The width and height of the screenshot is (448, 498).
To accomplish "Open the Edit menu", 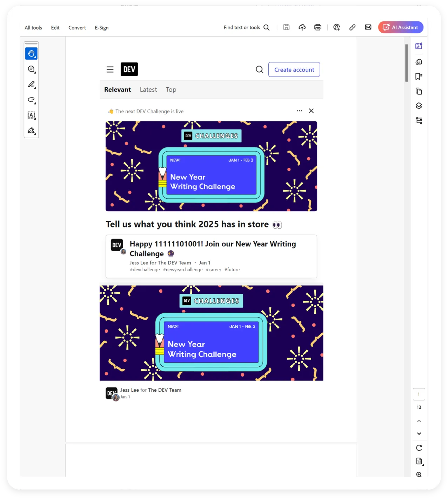I will click(55, 28).
